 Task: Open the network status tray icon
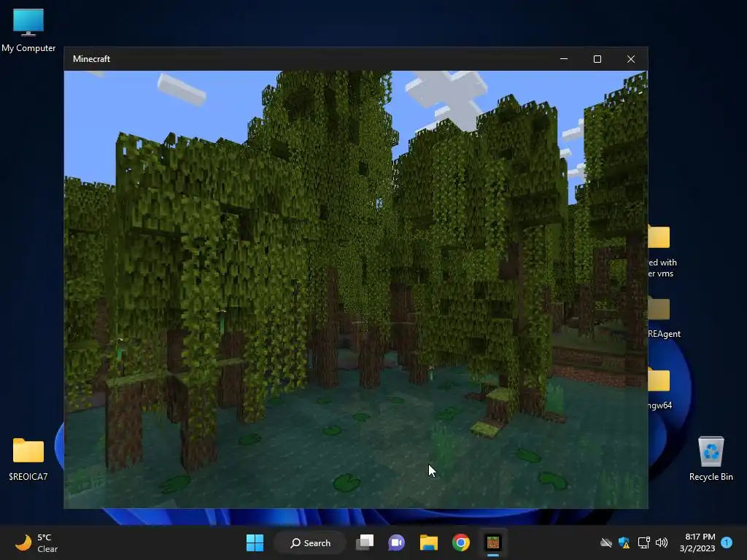tap(643, 542)
